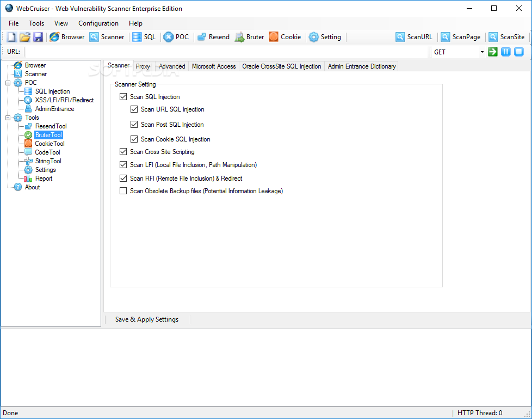Start a ScanPage scan
This screenshot has height=419, width=532.
tap(461, 37)
